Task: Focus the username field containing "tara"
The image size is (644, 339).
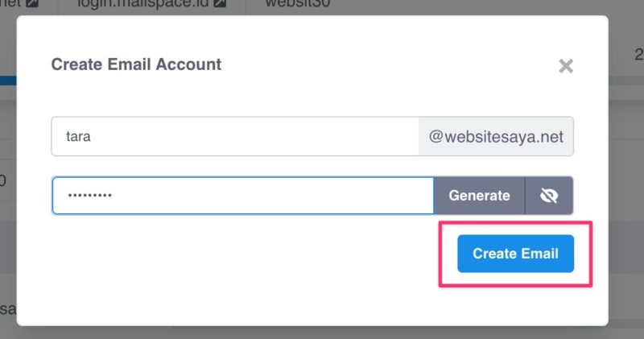Action: pos(235,136)
